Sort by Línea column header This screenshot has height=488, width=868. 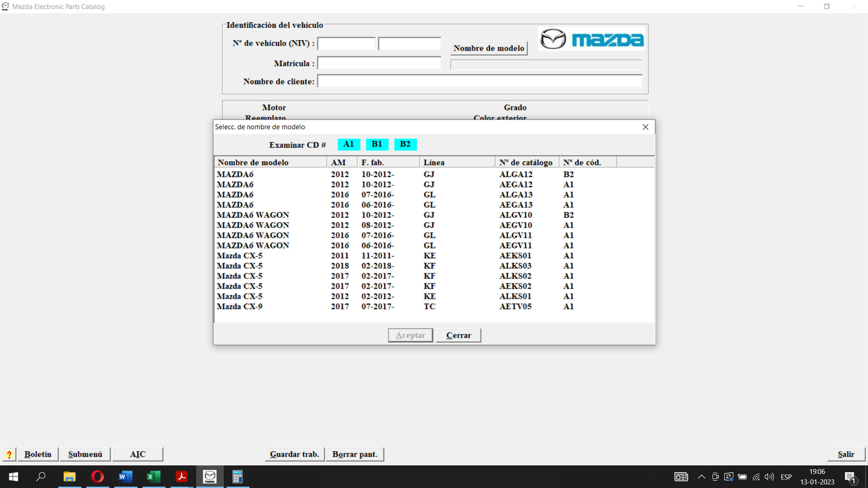(458, 163)
